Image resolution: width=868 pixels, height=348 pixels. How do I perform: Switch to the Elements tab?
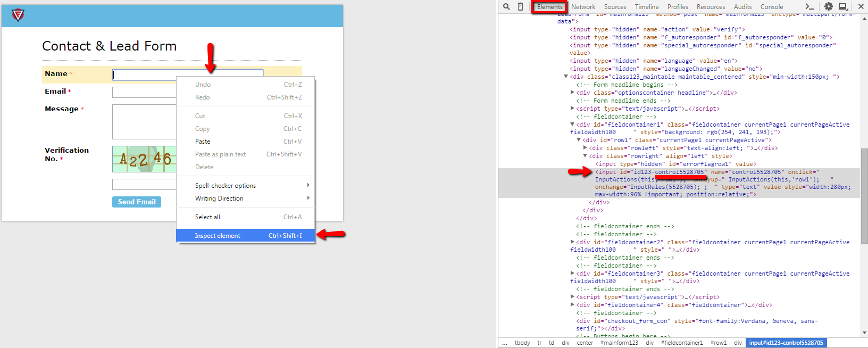point(549,7)
